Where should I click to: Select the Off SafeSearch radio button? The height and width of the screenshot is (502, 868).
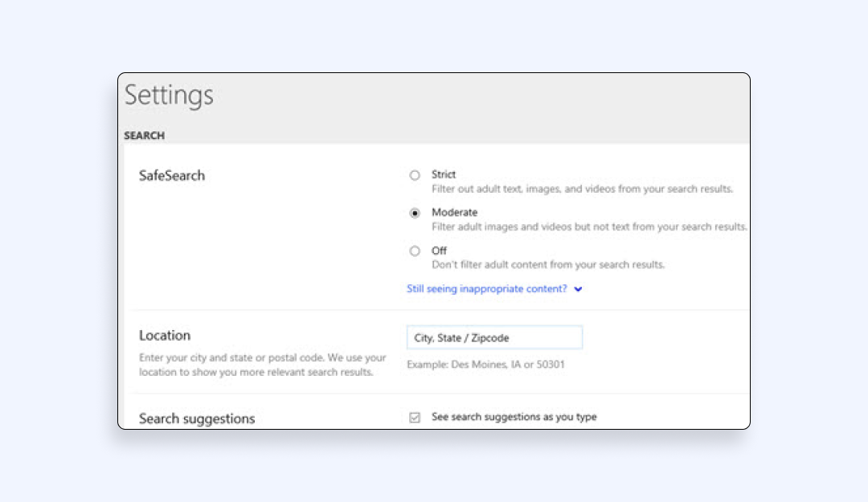(415, 251)
